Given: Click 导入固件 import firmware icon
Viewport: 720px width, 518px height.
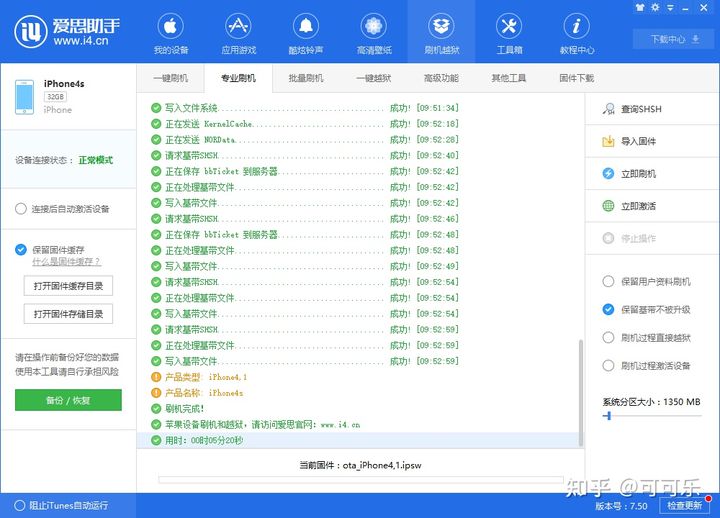Looking at the screenshot, I should 608,142.
